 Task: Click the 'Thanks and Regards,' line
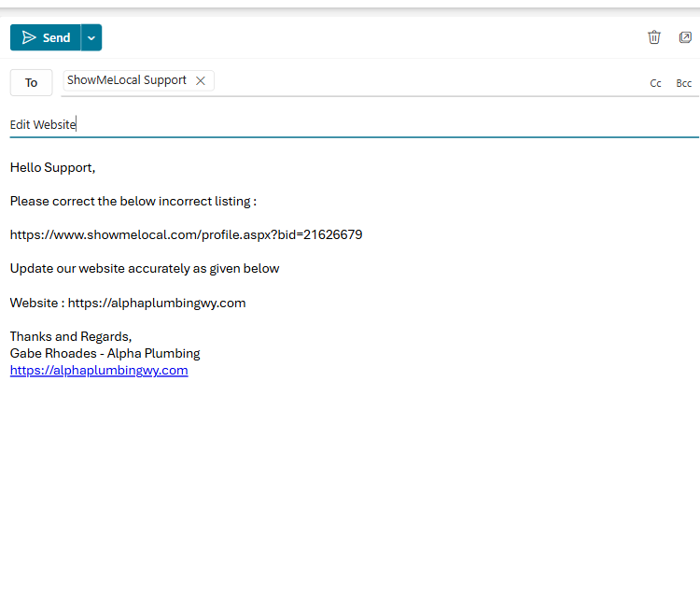pyautogui.click(x=71, y=336)
